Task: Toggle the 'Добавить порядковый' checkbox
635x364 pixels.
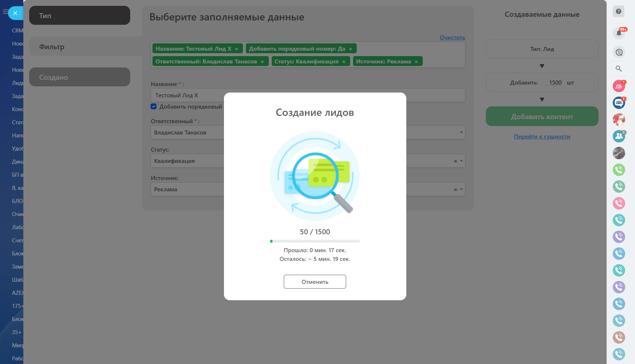Action: click(x=154, y=107)
